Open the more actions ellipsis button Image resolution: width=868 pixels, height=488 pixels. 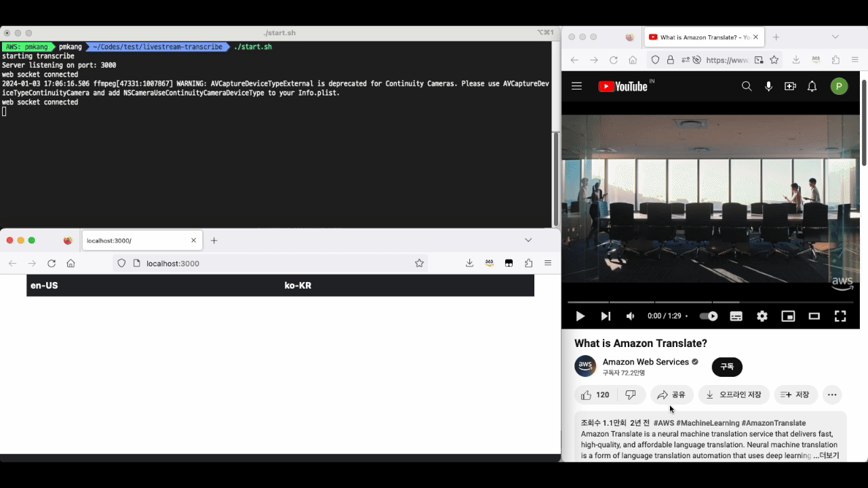(x=832, y=394)
